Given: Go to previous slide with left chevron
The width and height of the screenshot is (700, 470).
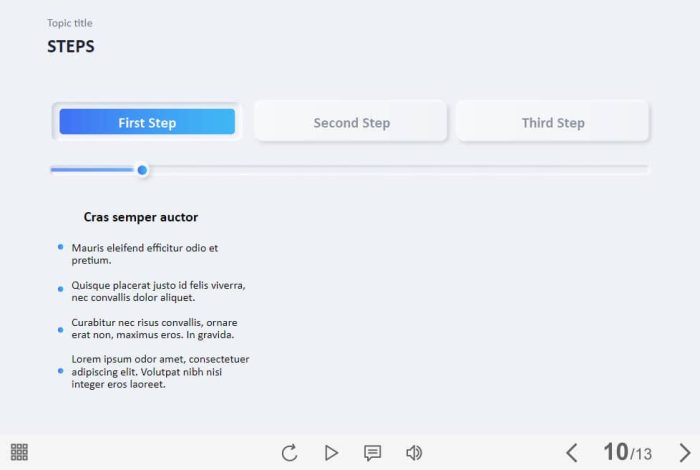Looking at the screenshot, I should pos(572,453).
